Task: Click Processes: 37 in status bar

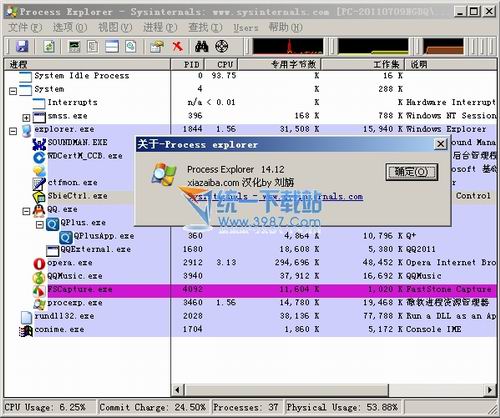Action: [246, 407]
